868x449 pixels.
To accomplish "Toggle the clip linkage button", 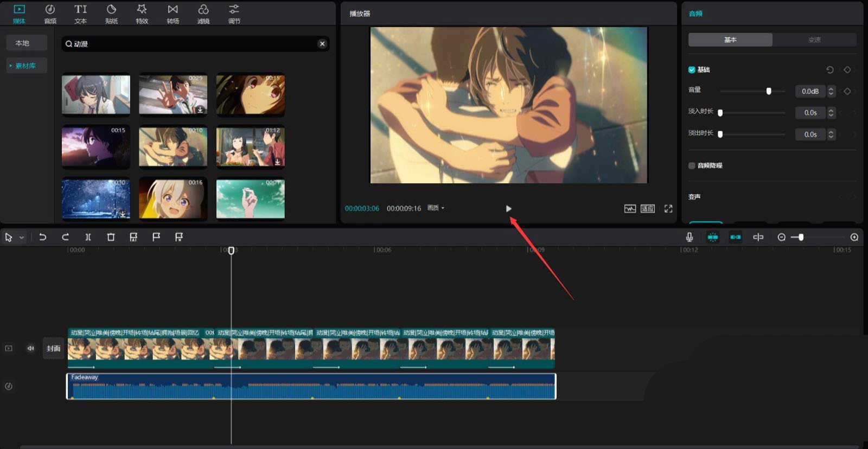I will coord(736,237).
